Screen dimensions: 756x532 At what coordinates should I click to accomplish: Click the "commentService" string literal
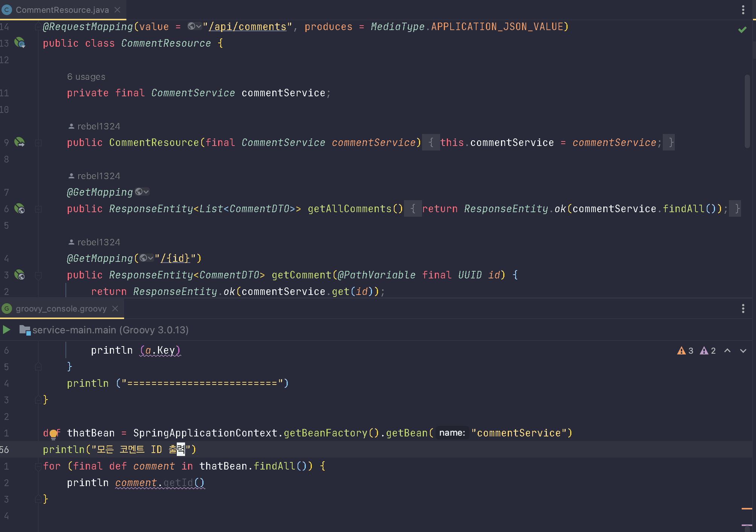519,433
